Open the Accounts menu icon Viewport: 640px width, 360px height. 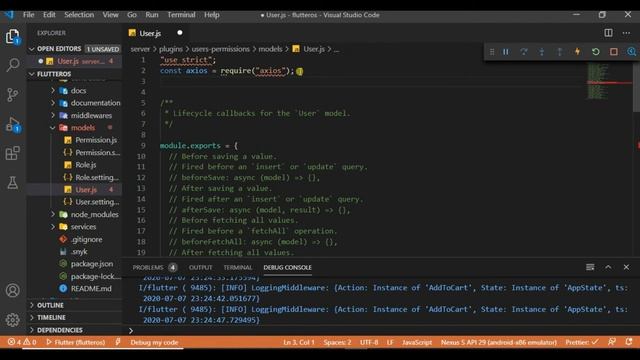[13, 290]
